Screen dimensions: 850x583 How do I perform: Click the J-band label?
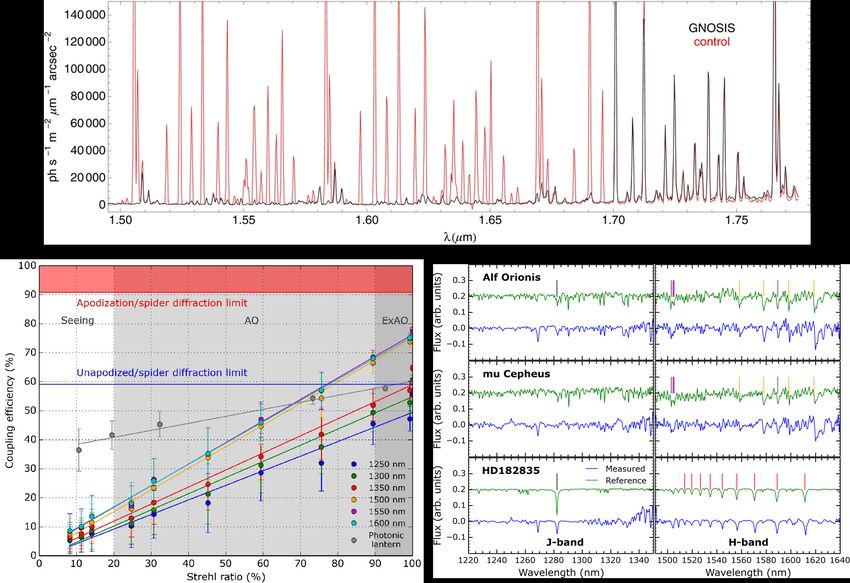click(564, 542)
